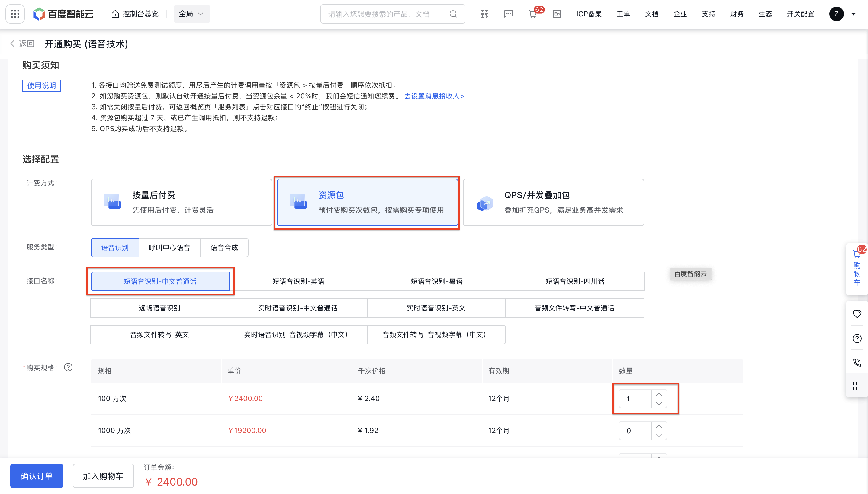Image resolution: width=868 pixels, height=494 pixels.
Task: Select 实时语音识别-中文普通话 interface
Action: coord(298,308)
